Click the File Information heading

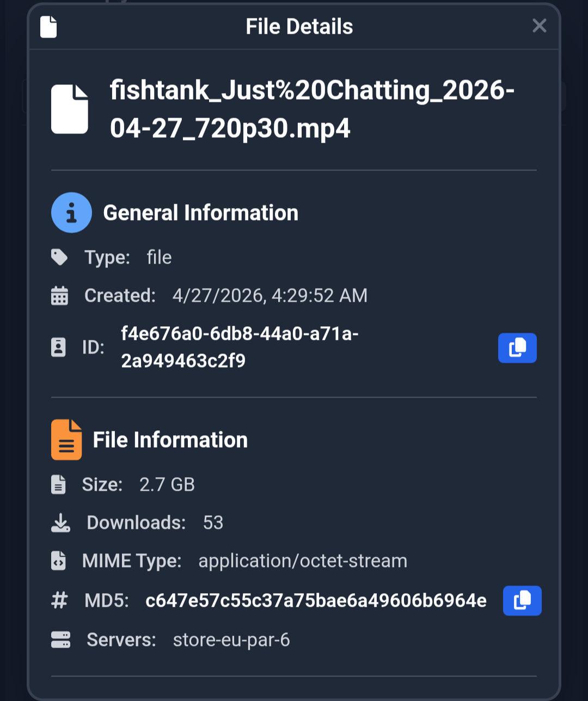[x=170, y=440]
